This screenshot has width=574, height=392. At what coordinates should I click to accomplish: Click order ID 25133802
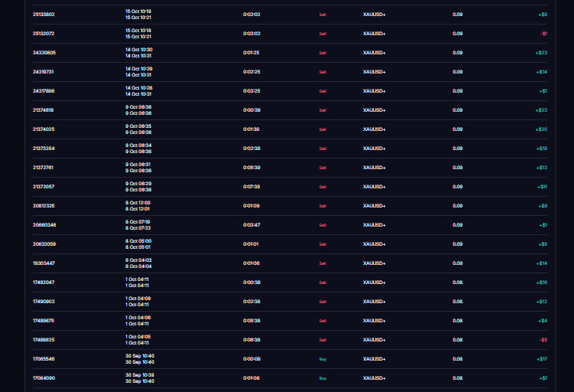coord(44,15)
